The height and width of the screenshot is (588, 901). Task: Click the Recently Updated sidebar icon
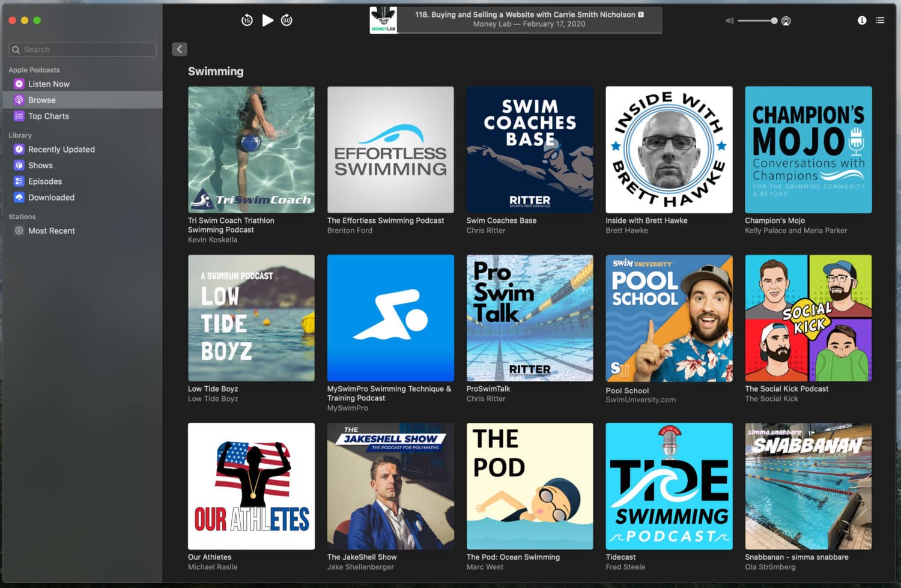click(19, 149)
